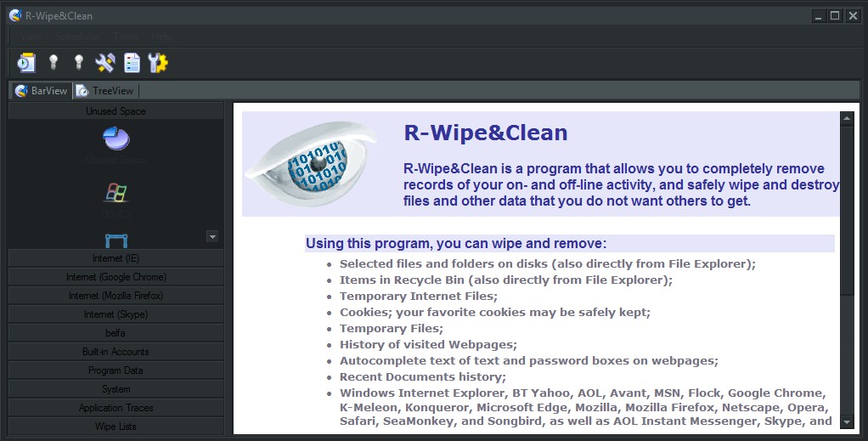Expand the Program Data section
The image size is (868, 441).
pos(116,370)
